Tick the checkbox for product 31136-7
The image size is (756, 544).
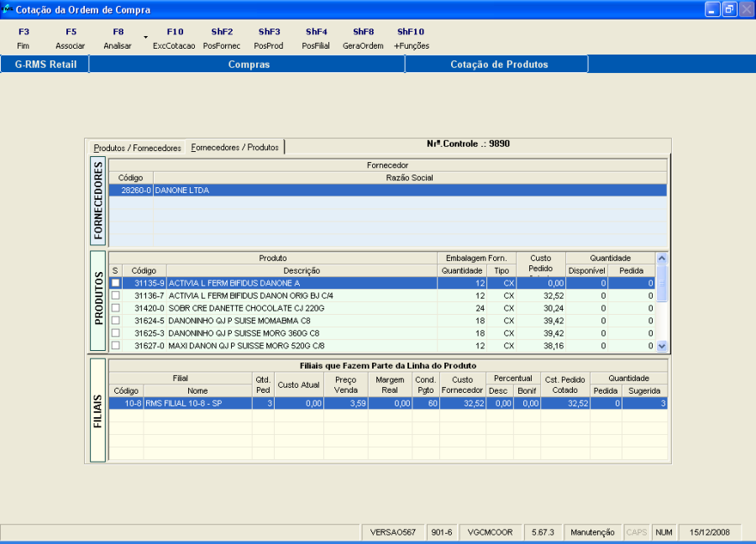pyautogui.click(x=116, y=296)
